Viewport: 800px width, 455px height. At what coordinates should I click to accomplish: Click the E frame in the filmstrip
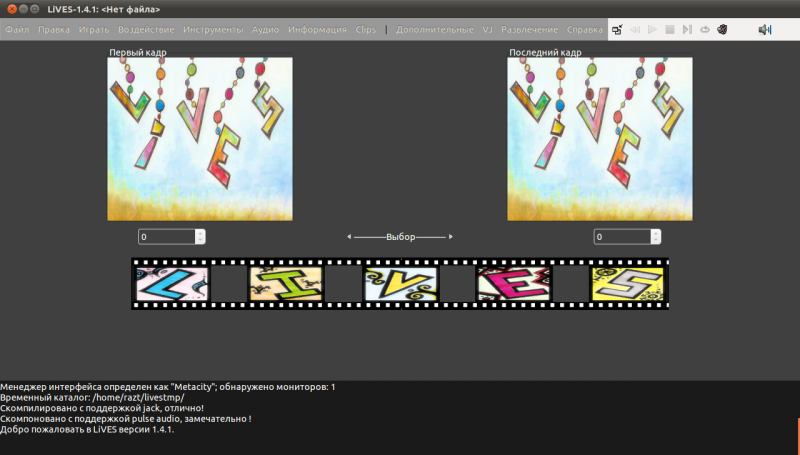tap(514, 284)
